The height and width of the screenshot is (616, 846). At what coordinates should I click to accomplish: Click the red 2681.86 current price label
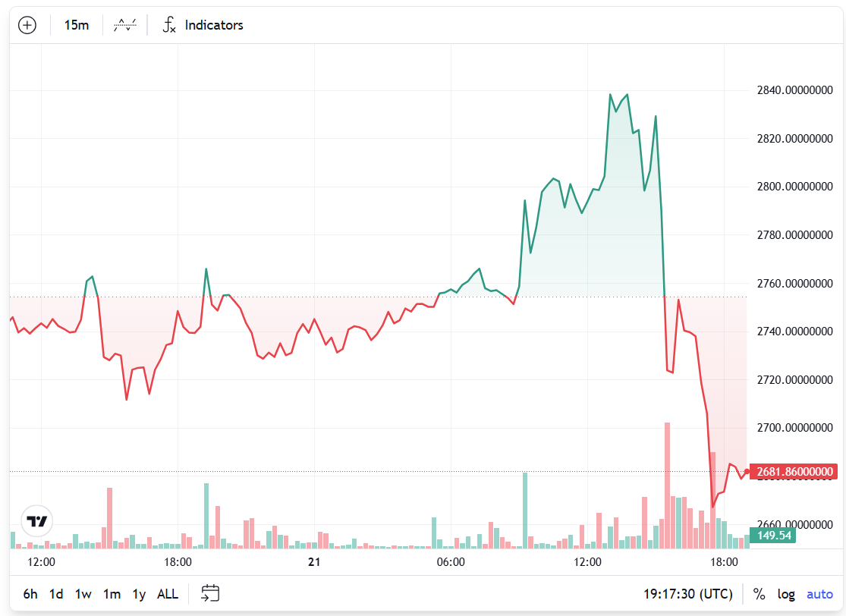pos(791,472)
